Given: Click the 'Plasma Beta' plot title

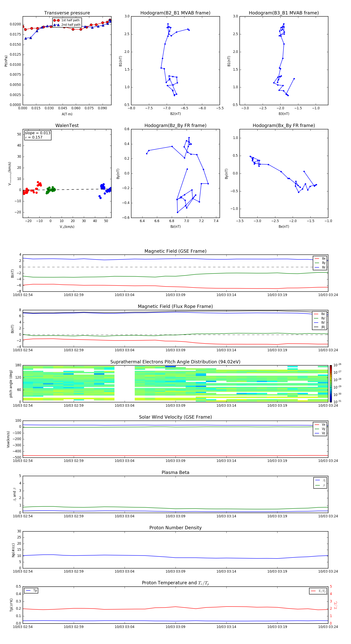Looking at the screenshot, I should point(175,472).
